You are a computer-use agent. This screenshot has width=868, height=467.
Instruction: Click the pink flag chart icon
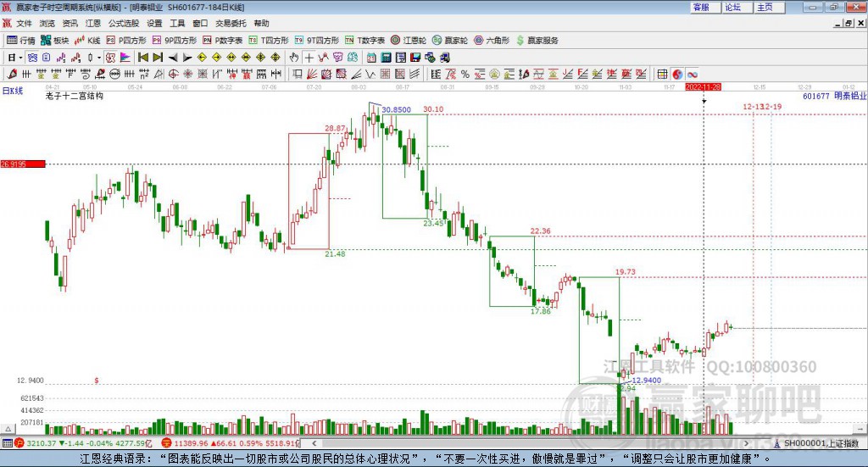pyautogui.click(x=125, y=58)
